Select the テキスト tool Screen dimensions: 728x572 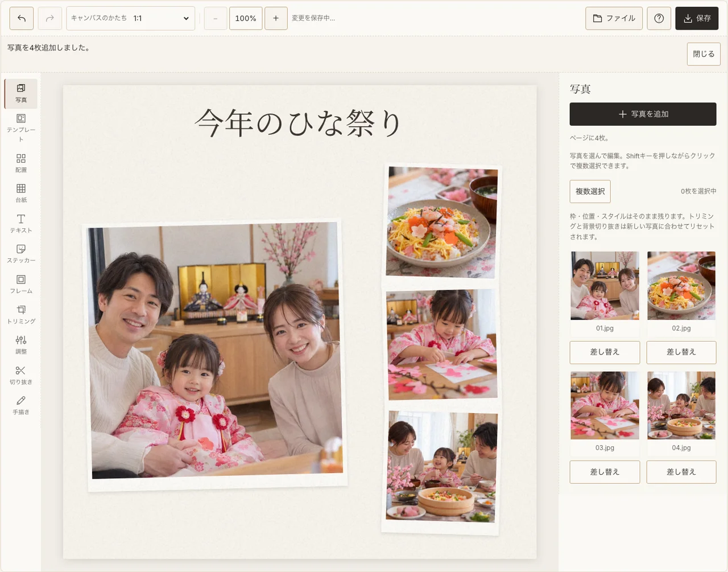point(21,223)
